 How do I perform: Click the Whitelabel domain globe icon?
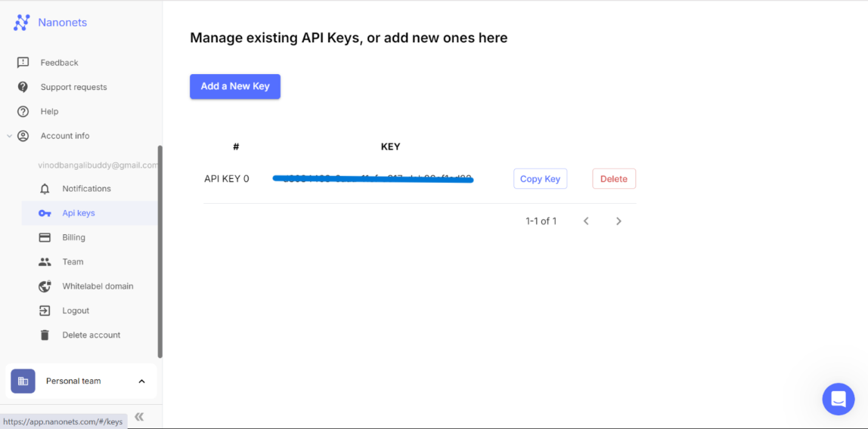pyautogui.click(x=45, y=286)
